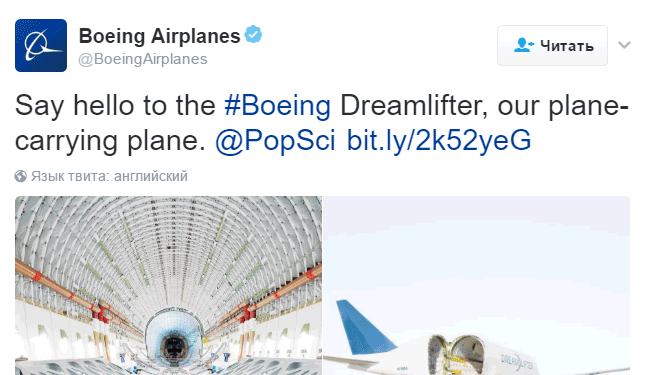This screenshot has height=375, width=650.
Task: Click the person-plus follow icon
Action: [x=523, y=45]
